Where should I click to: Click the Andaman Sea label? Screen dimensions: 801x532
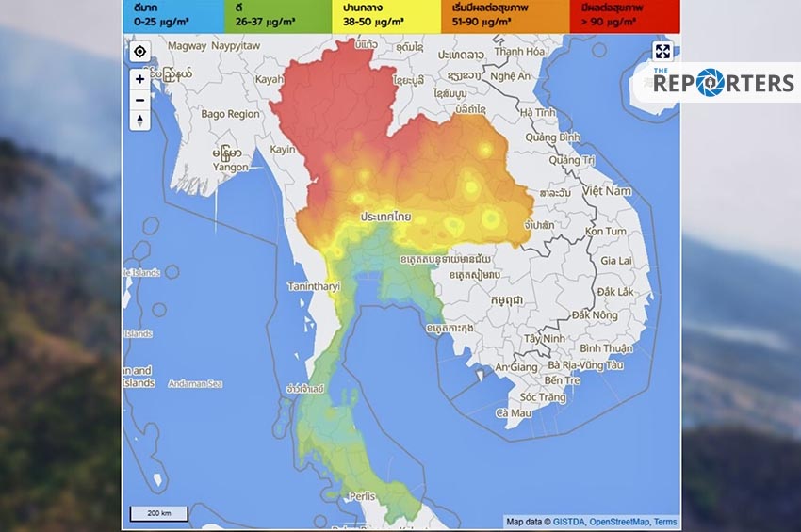(195, 383)
